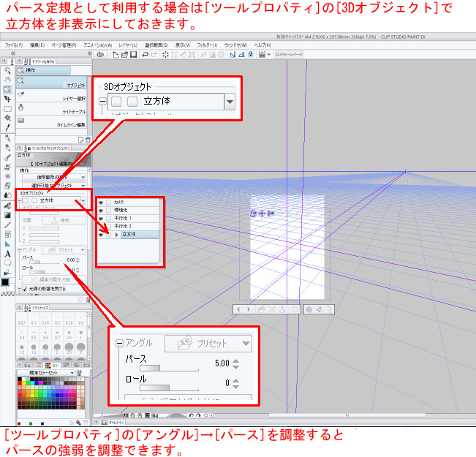Open the 標準カラーセット dropdown
The image size is (476, 457).
tap(45, 373)
